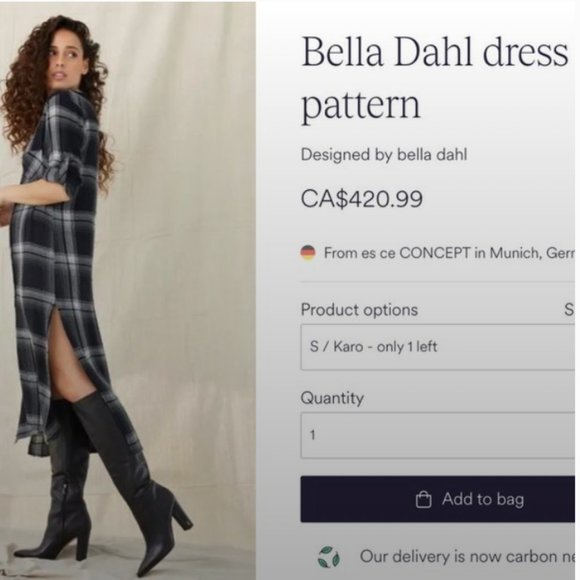Image resolution: width=580 pixels, height=580 pixels.
Task: Click the Product options label
Action: 359,310
